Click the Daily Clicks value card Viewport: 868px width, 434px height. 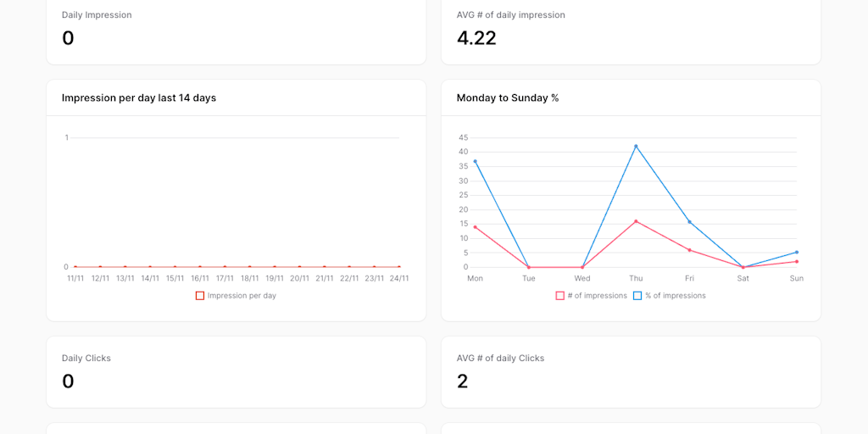(x=236, y=372)
